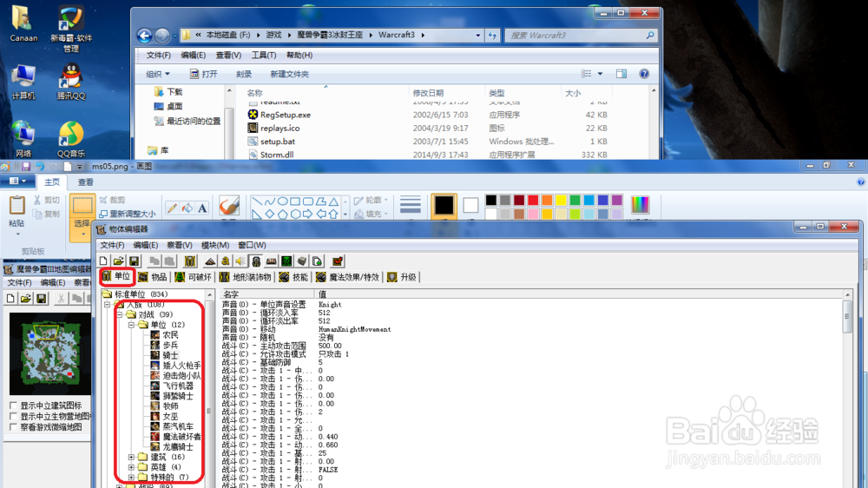868x488 pixels.
Task: Collapse the 人族 (108) tree node
Action: coord(108,305)
